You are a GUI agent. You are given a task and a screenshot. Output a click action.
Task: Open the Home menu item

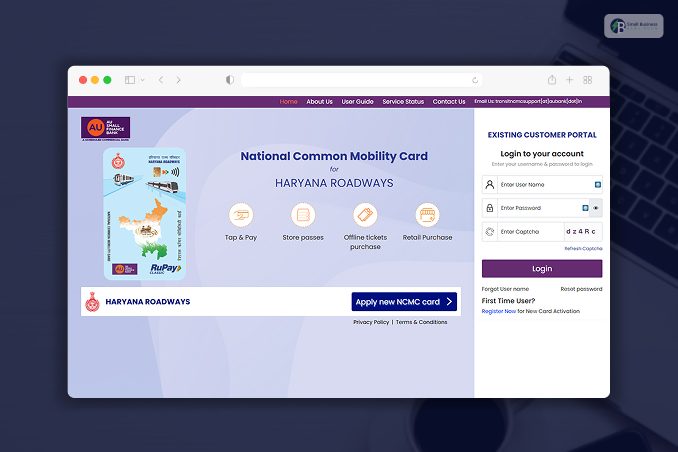[x=288, y=102]
